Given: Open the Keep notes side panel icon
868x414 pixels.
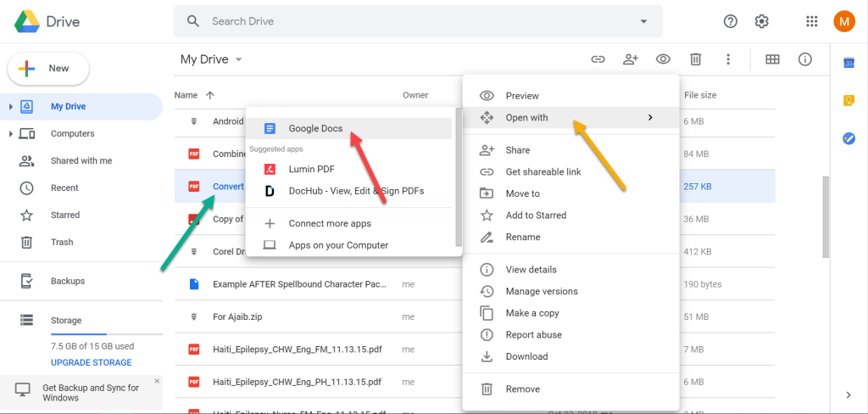Looking at the screenshot, I should click(x=849, y=101).
